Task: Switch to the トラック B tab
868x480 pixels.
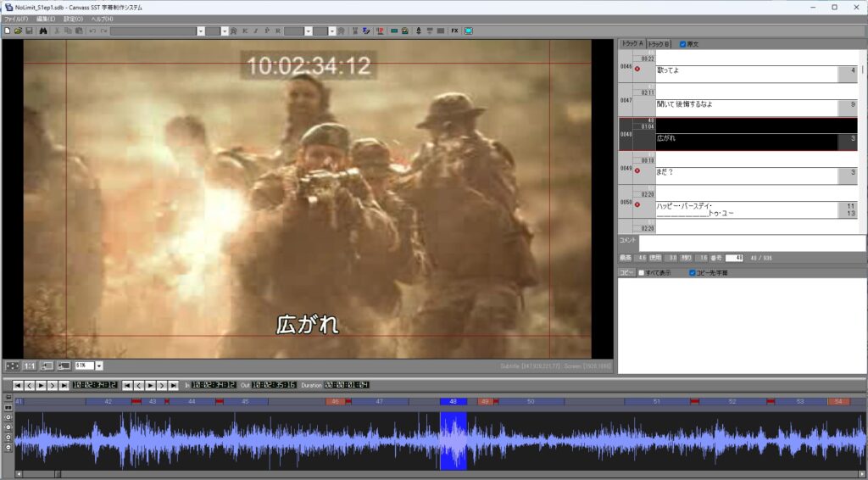Action: [x=659, y=44]
